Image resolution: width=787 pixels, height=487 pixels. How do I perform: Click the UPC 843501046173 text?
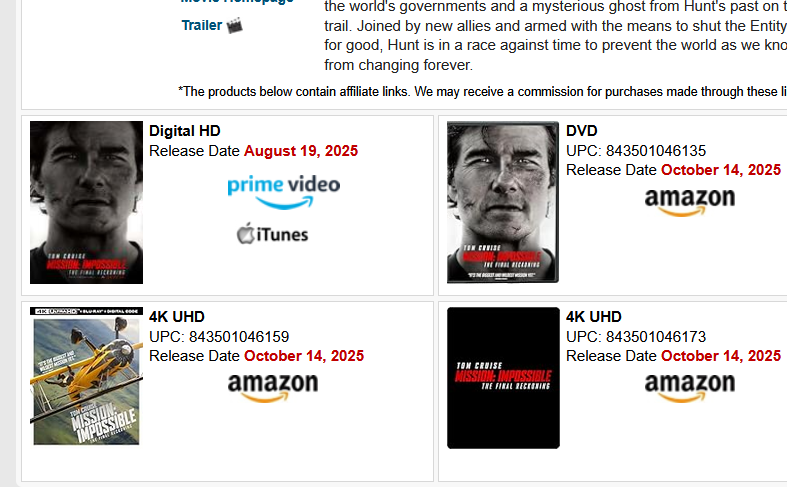(x=636, y=336)
